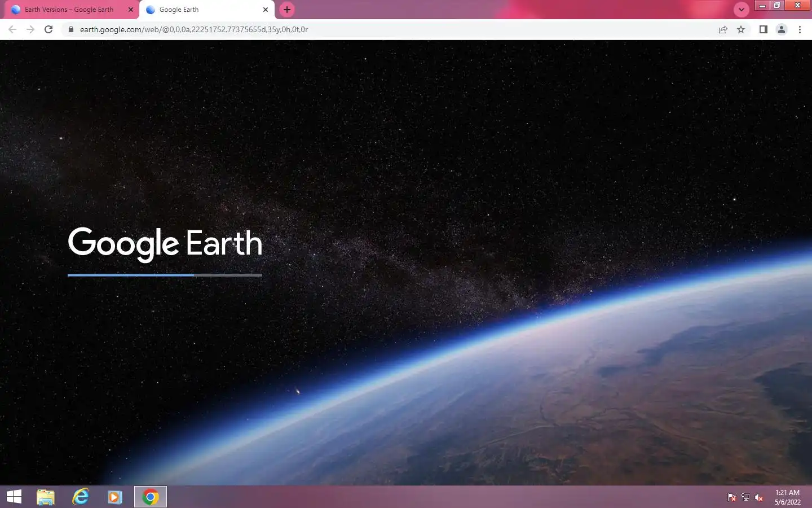The width and height of the screenshot is (812, 508).
Task: Minimize the Chrome window
Action: pos(762,6)
